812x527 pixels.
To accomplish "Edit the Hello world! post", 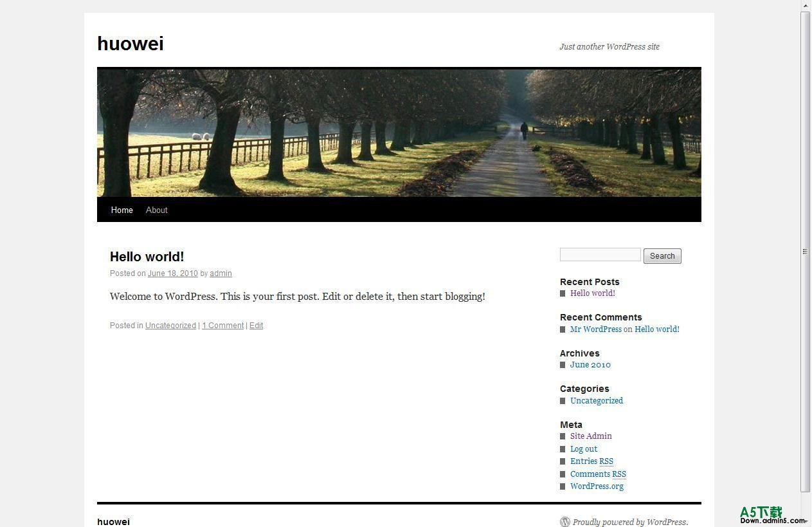I will (256, 325).
